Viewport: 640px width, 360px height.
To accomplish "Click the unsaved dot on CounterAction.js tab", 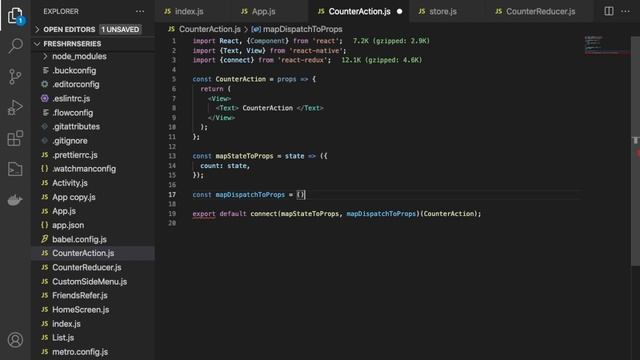I will [x=400, y=11].
